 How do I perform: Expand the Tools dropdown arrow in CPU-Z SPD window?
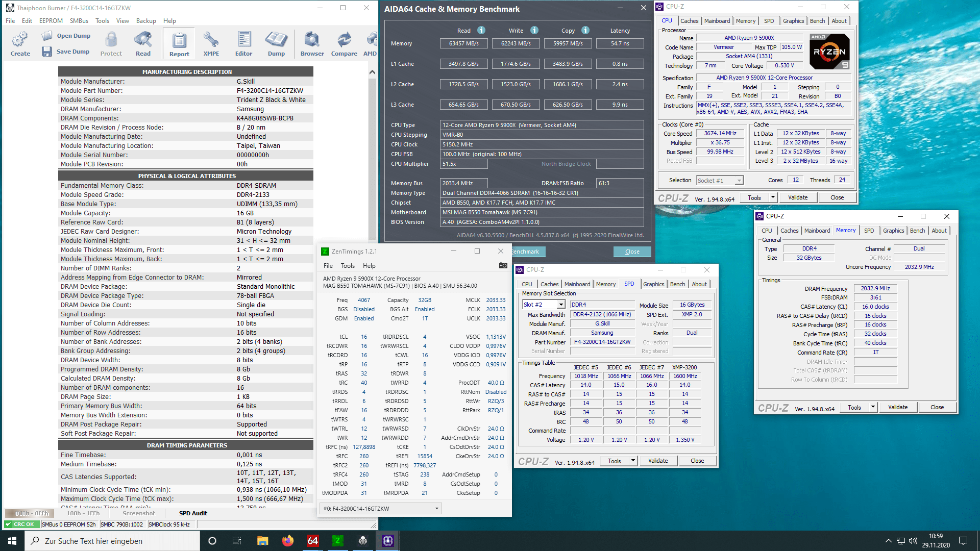(633, 461)
